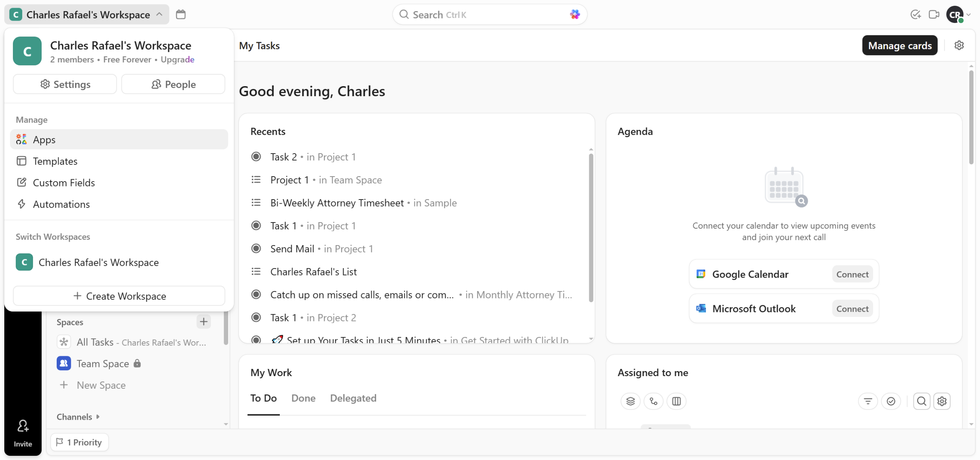Toggle Send Mail task status circle

[256, 249]
